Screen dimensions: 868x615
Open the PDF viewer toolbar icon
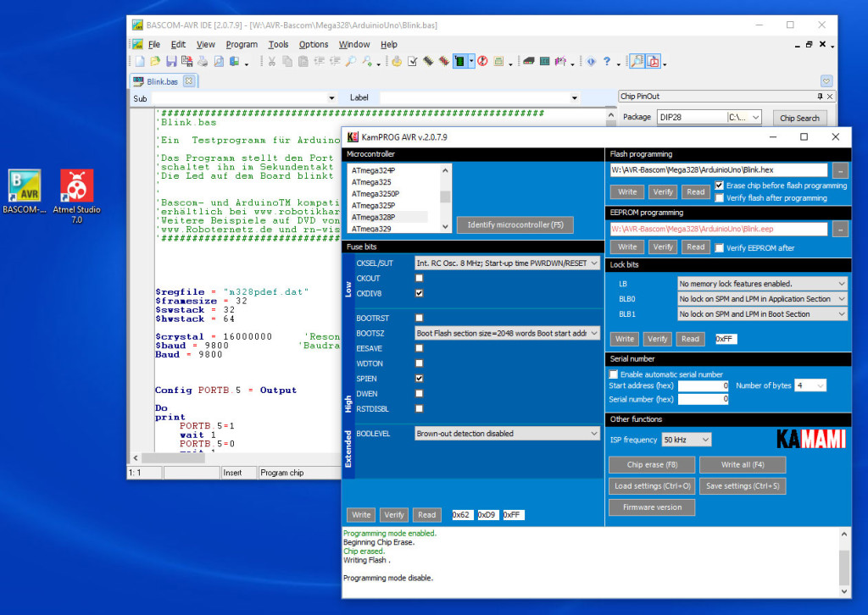[653, 61]
